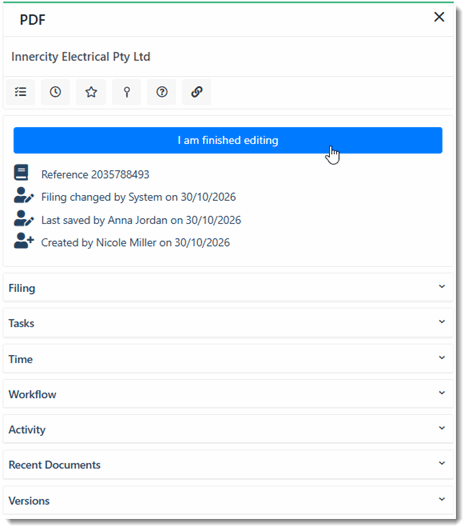Expand the Workflow section
Viewport: 468px width, 531px height.
pos(228,394)
